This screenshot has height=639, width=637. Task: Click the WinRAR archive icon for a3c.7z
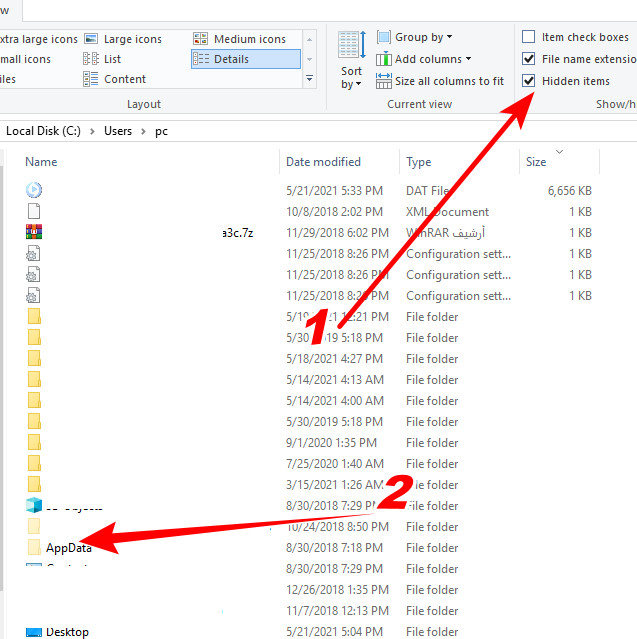pyautogui.click(x=34, y=232)
